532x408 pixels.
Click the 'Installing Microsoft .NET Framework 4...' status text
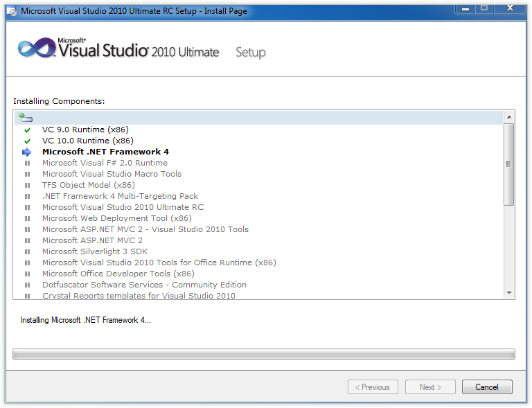86,320
